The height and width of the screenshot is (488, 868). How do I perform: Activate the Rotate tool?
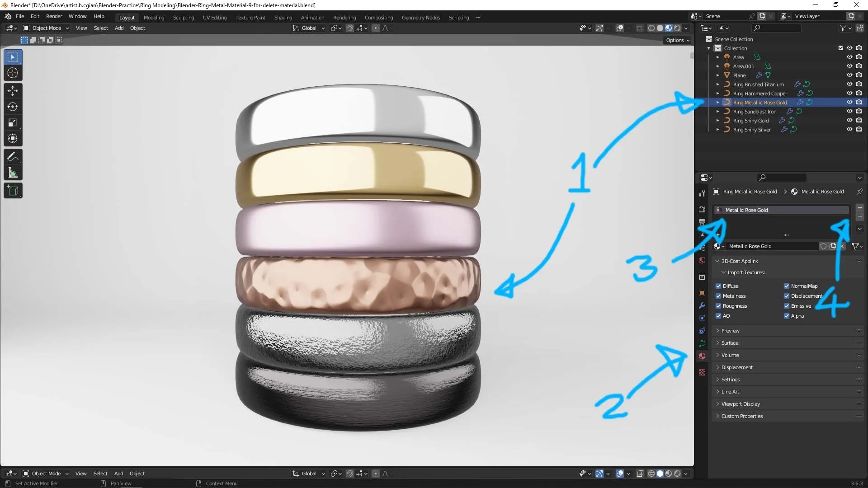point(12,107)
